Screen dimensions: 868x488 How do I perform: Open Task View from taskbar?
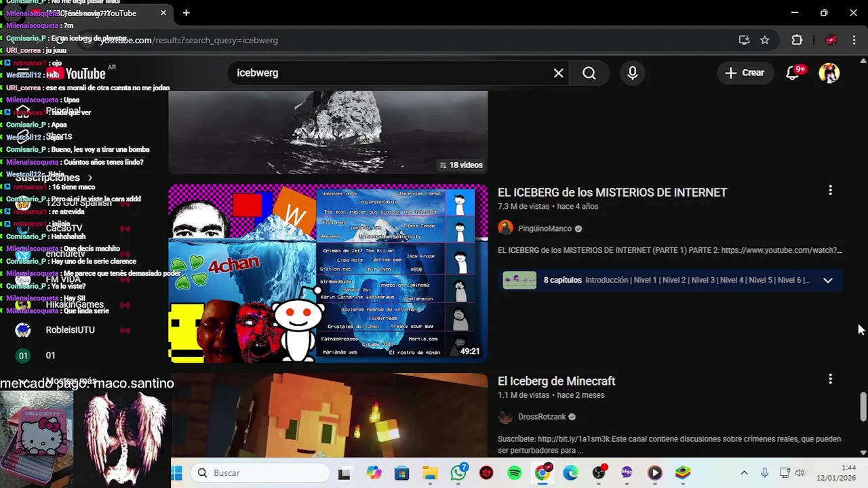(x=344, y=473)
